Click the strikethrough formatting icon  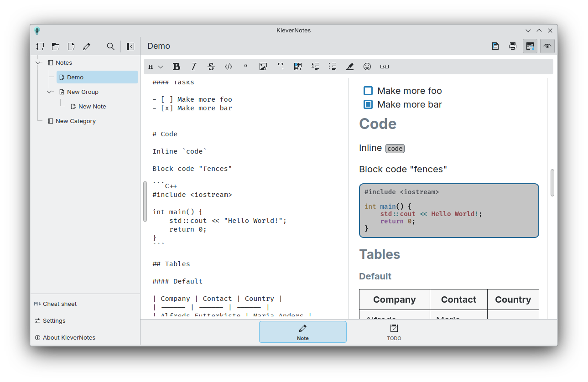coord(211,67)
